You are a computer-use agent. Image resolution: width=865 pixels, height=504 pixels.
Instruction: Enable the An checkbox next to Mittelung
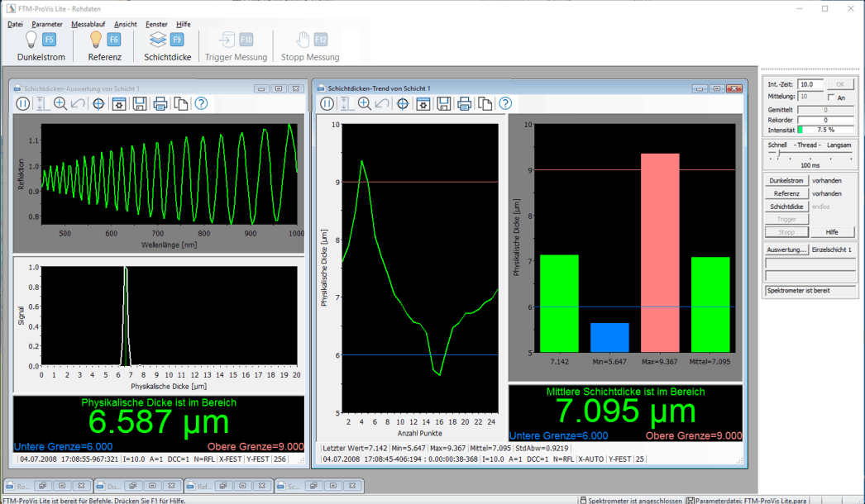coord(831,97)
